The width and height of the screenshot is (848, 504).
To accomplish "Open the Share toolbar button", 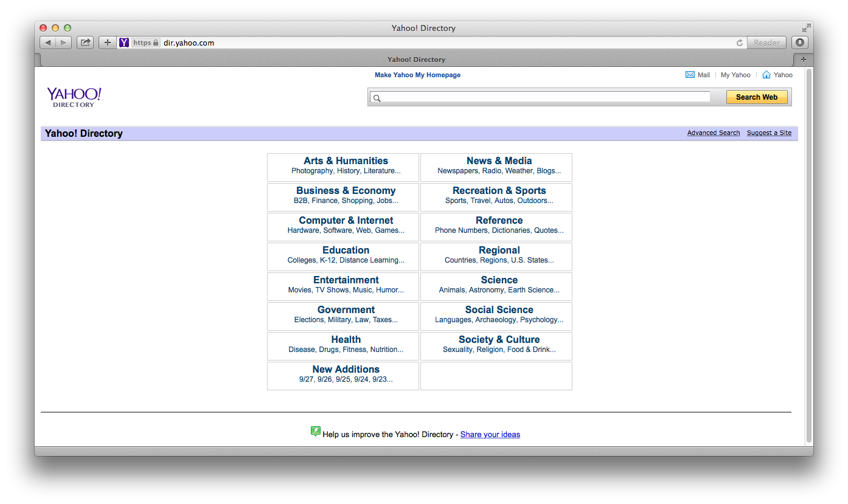I will coord(85,43).
